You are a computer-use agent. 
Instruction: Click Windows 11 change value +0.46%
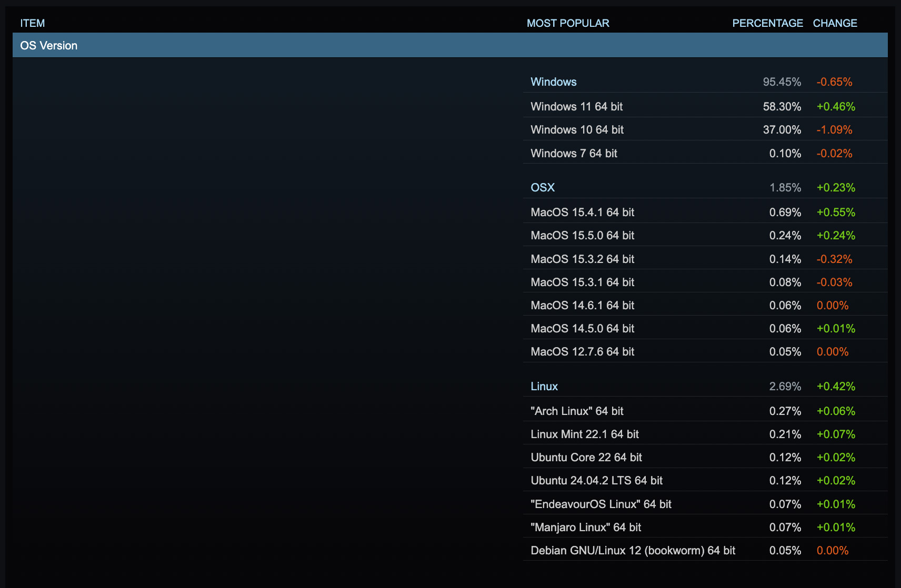click(836, 107)
